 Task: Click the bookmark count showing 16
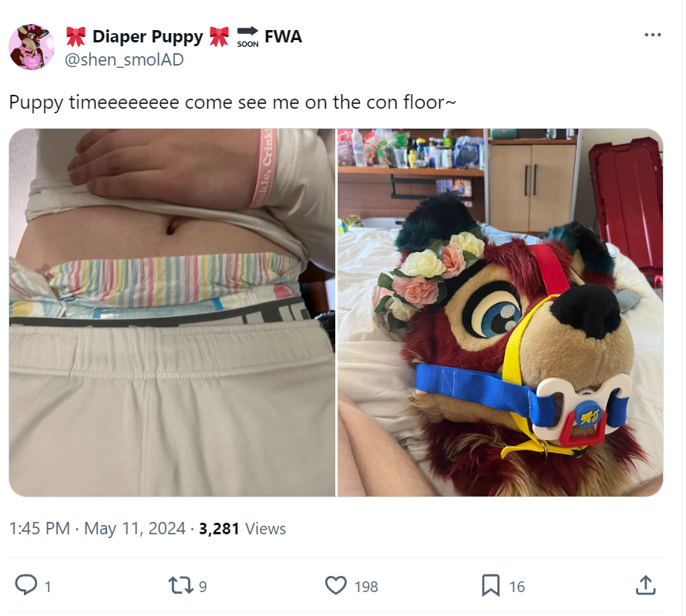[x=516, y=587]
